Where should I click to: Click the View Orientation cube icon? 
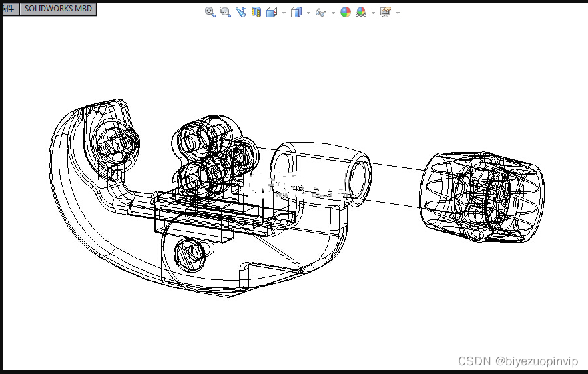click(272, 12)
